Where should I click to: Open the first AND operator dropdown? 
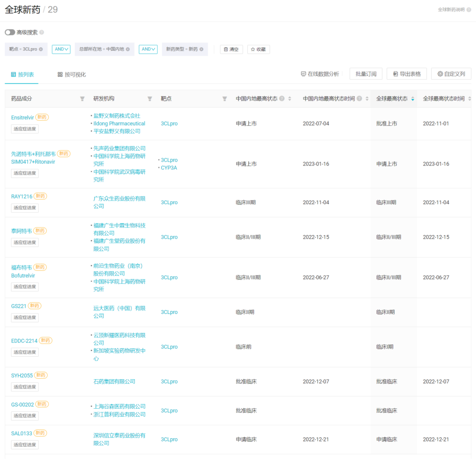pyautogui.click(x=61, y=49)
